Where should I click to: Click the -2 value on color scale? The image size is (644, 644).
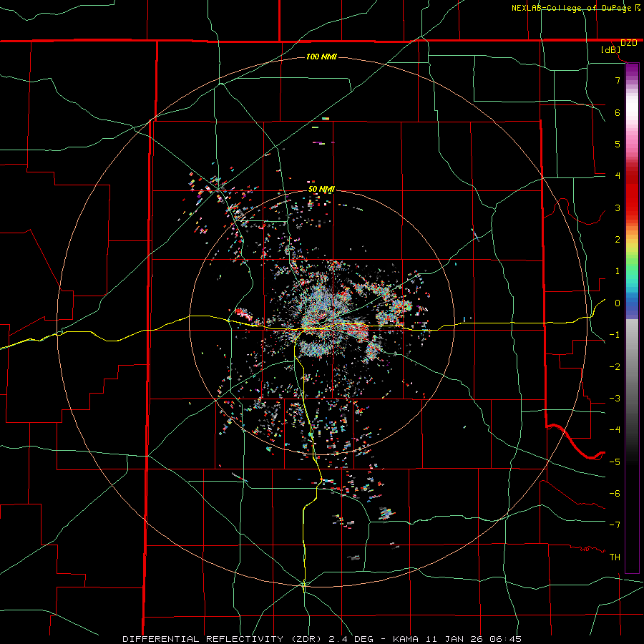point(615,367)
